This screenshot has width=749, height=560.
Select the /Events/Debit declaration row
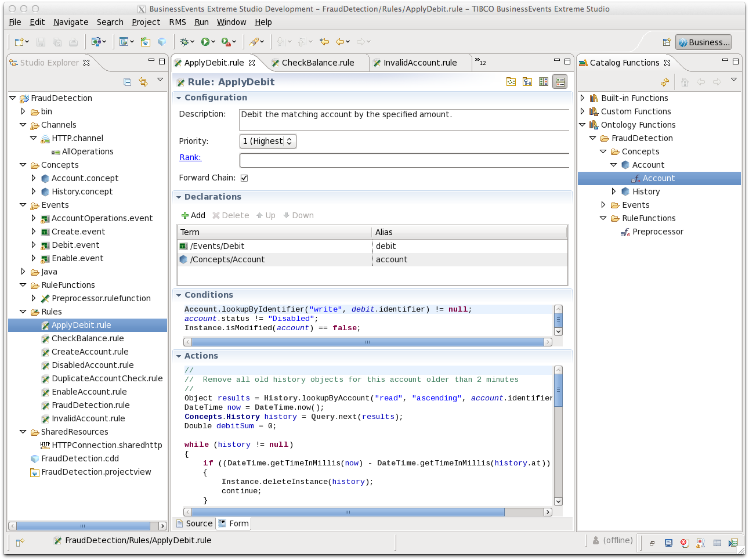372,246
